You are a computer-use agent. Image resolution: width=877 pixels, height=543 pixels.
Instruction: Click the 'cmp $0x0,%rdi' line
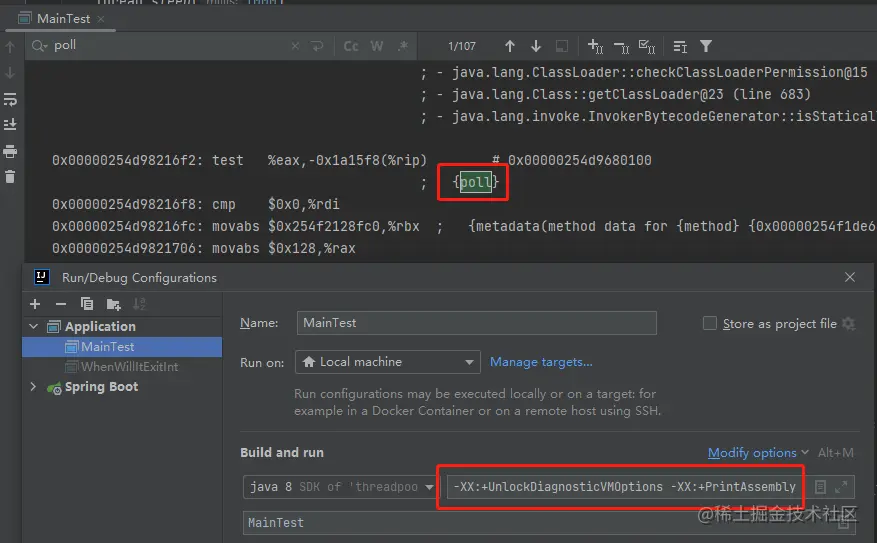point(196,204)
